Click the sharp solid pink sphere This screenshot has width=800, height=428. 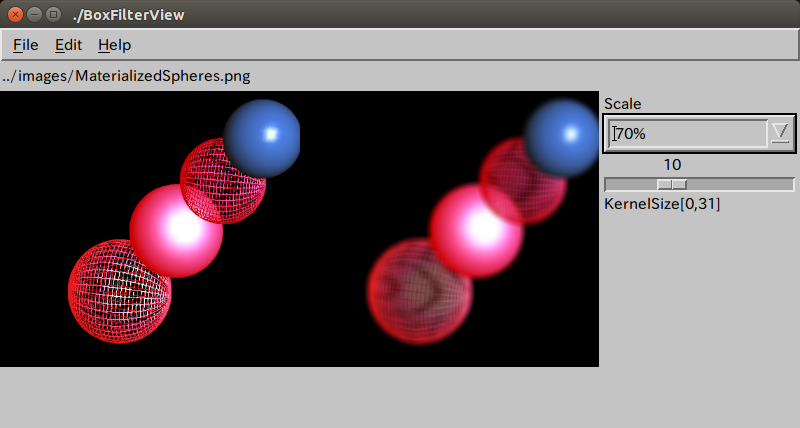pyautogui.click(x=176, y=231)
